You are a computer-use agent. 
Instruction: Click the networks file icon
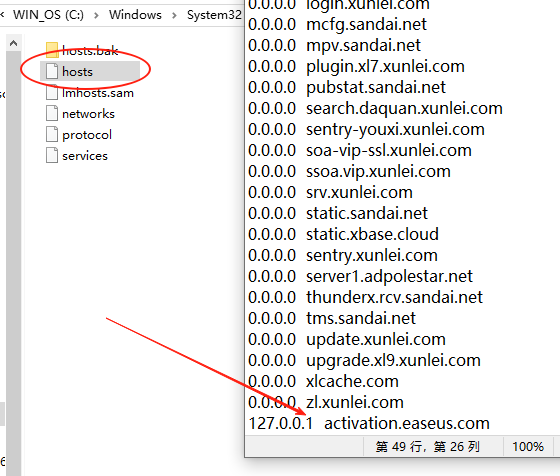point(52,114)
